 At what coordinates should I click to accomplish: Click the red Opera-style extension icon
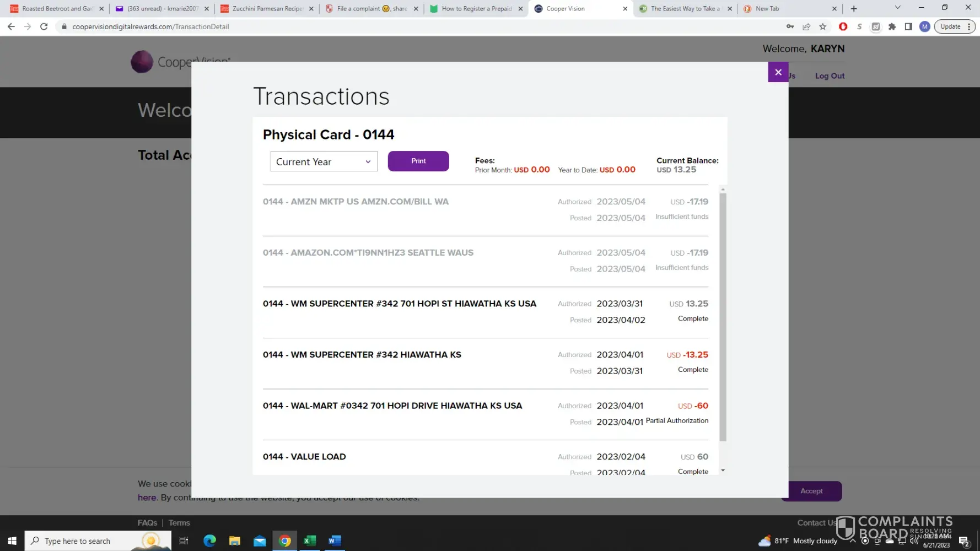[x=843, y=26]
